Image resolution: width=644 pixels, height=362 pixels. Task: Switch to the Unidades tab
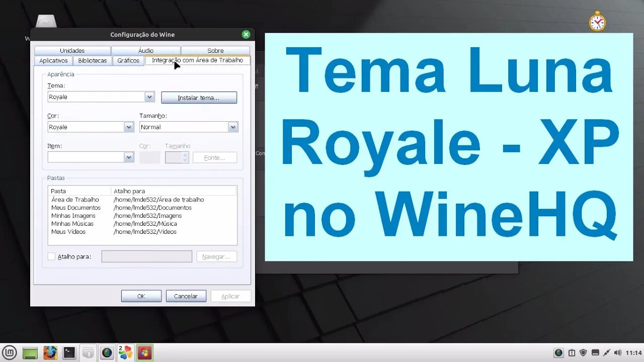click(72, 50)
